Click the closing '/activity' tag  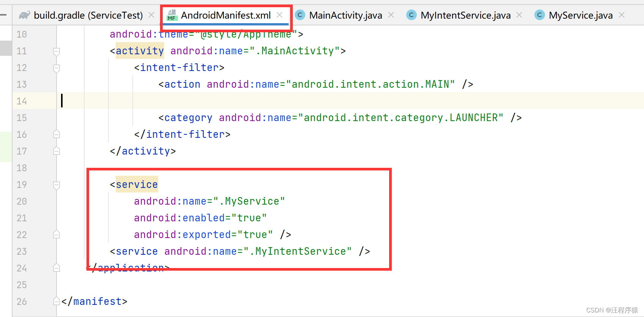click(143, 151)
